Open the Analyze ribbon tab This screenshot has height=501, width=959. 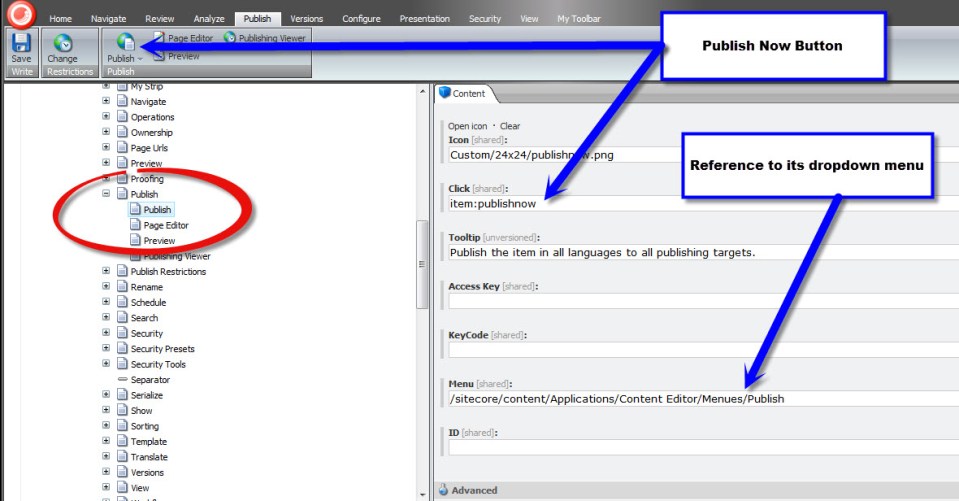coord(209,18)
